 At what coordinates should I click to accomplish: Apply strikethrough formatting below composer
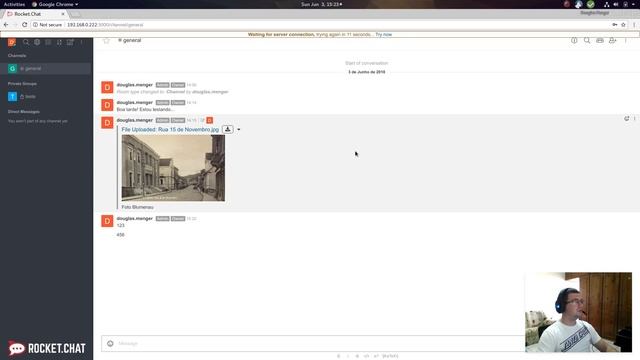pos(357,356)
